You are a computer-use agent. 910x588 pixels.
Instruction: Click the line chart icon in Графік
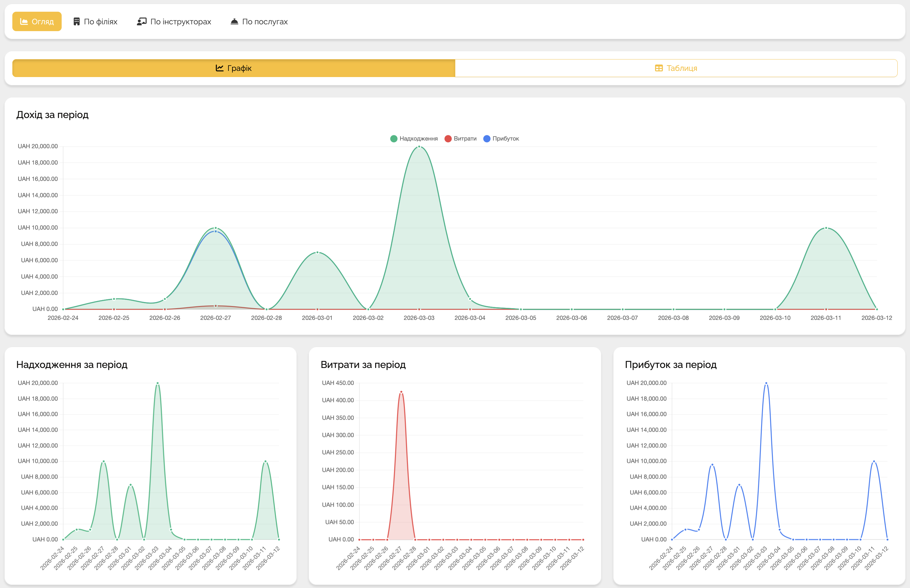(x=219, y=68)
